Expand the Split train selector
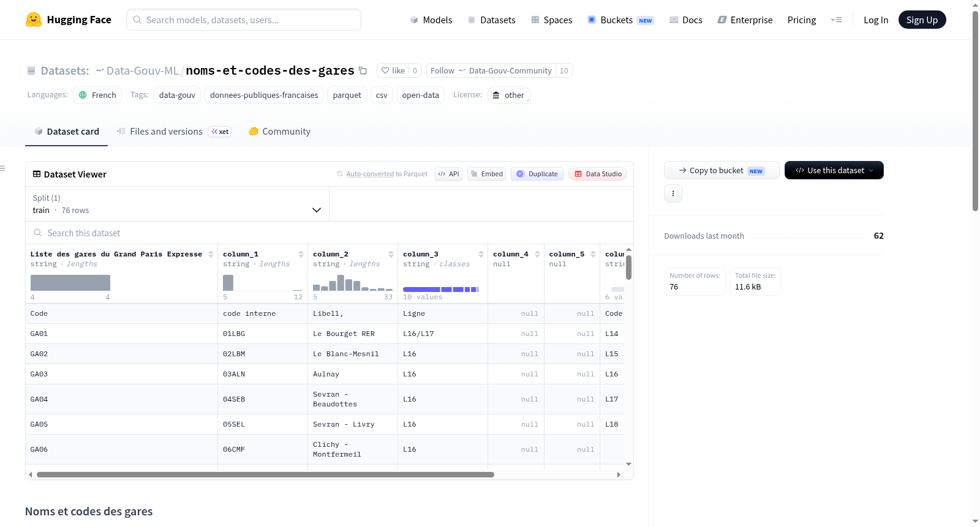This screenshot has width=980, height=527. coord(177,204)
